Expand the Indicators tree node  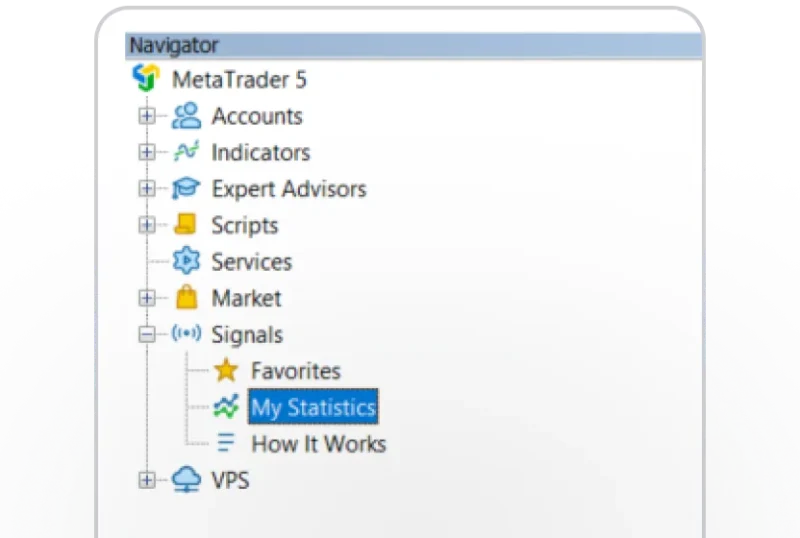(147, 152)
